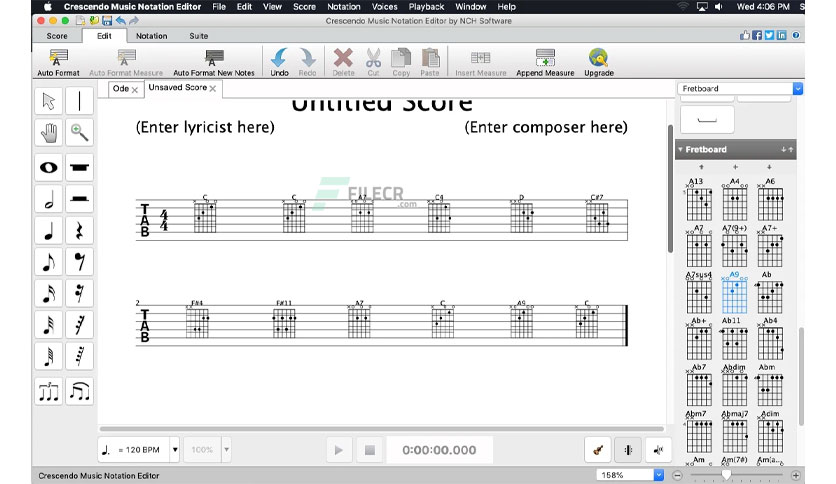Click '(Enter composer here)' text field

point(546,127)
